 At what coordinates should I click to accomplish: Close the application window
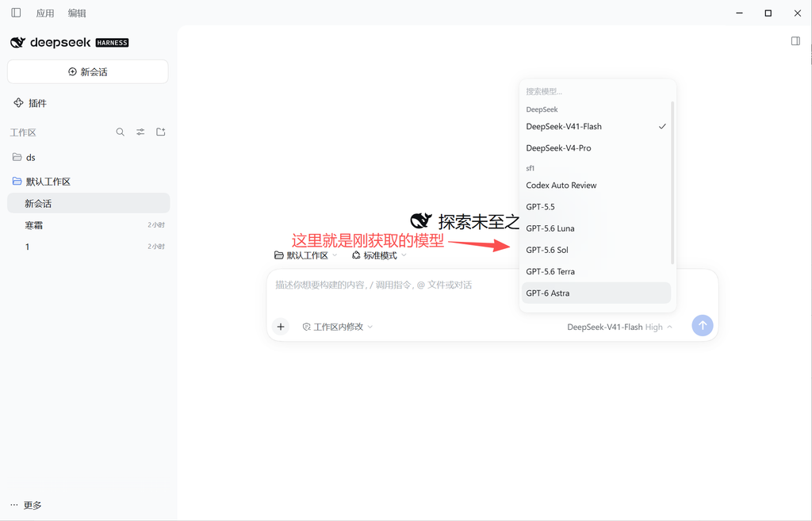[798, 13]
